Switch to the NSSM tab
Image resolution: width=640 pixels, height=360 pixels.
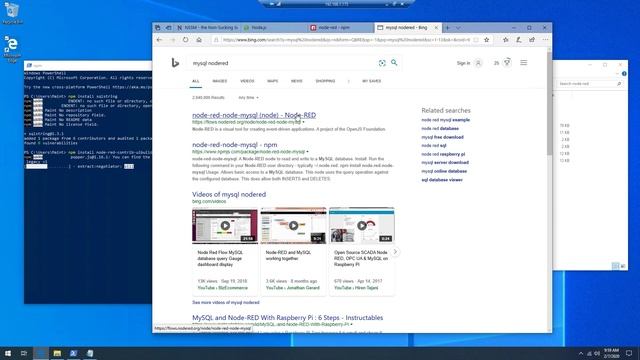click(x=208, y=28)
